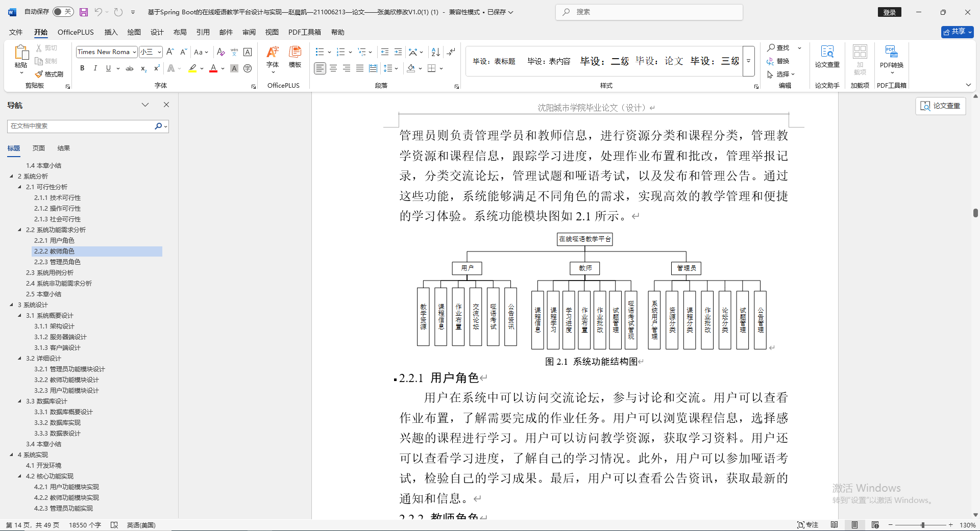Enable superscript formatting
980x531 pixels.
coord(156,68)
